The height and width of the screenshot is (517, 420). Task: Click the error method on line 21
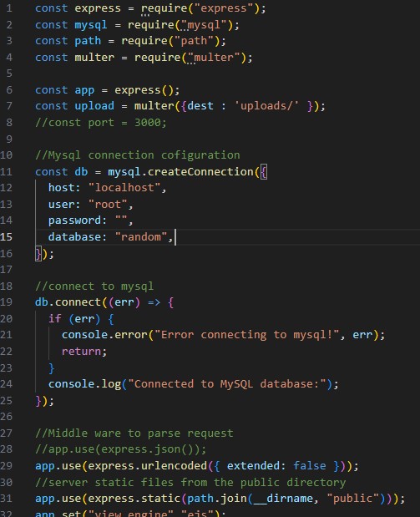(131, 335)
